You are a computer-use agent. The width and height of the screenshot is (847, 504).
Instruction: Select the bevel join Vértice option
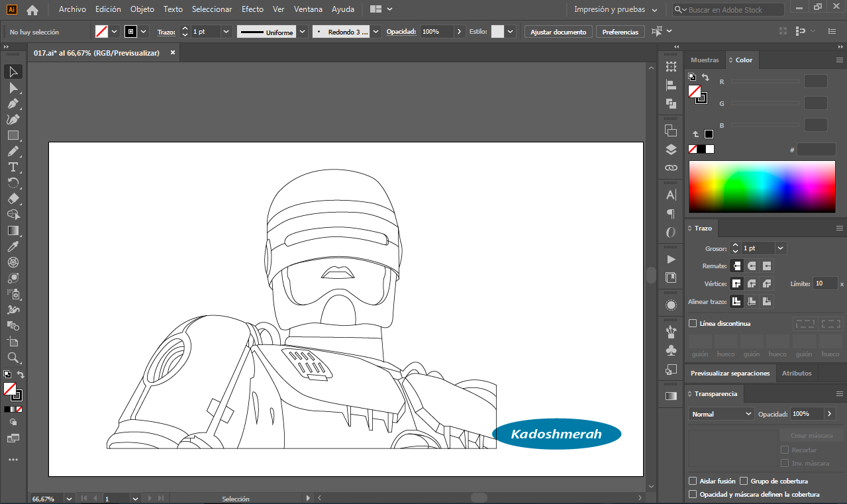[767, 283]
